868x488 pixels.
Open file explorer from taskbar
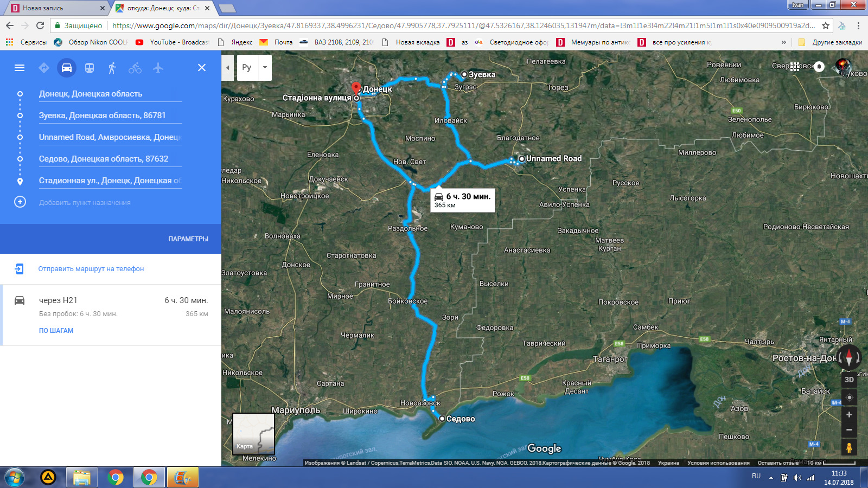pos(82,478)
